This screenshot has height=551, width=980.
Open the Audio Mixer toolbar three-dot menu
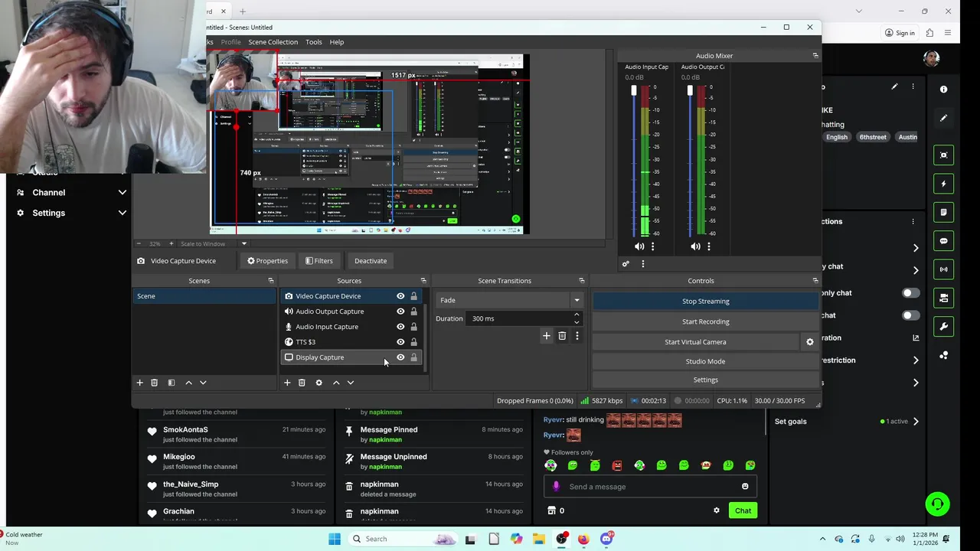click(x=643, y=264)
